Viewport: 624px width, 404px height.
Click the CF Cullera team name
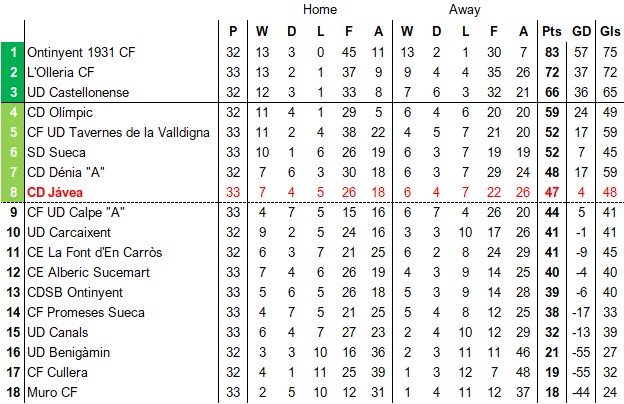pos(56,372)
